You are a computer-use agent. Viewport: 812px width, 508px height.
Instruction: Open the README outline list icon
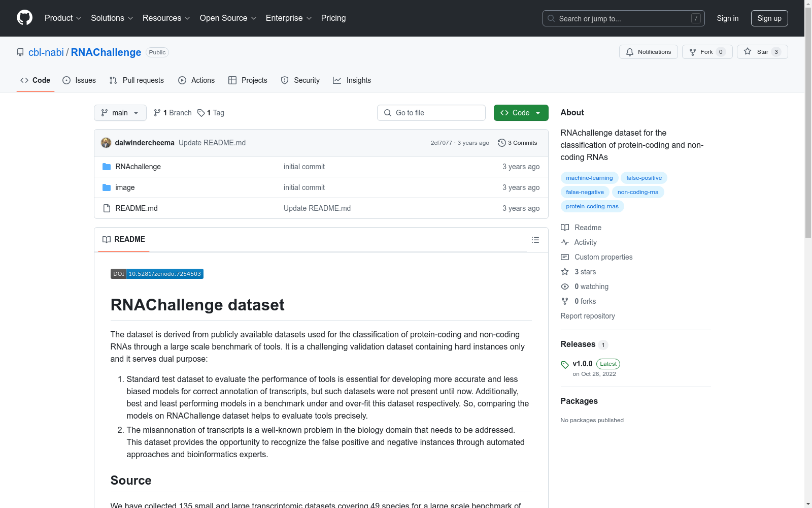coord(535,240)
